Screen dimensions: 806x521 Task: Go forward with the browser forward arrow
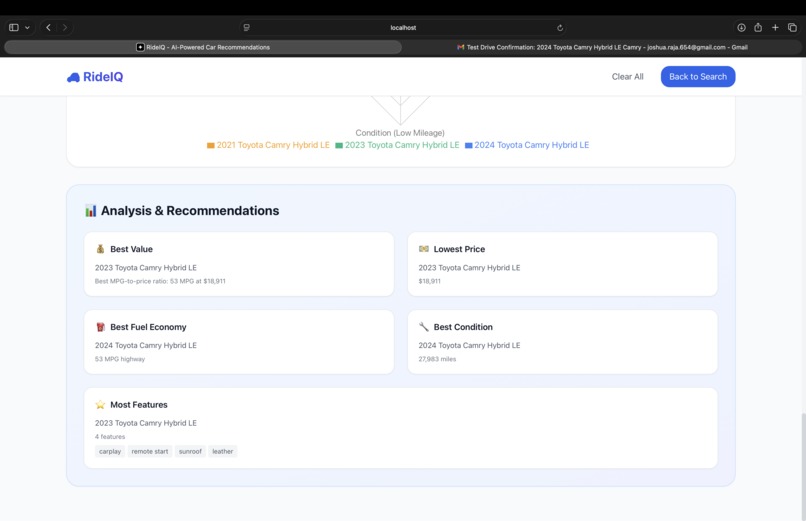pos(65,28)
